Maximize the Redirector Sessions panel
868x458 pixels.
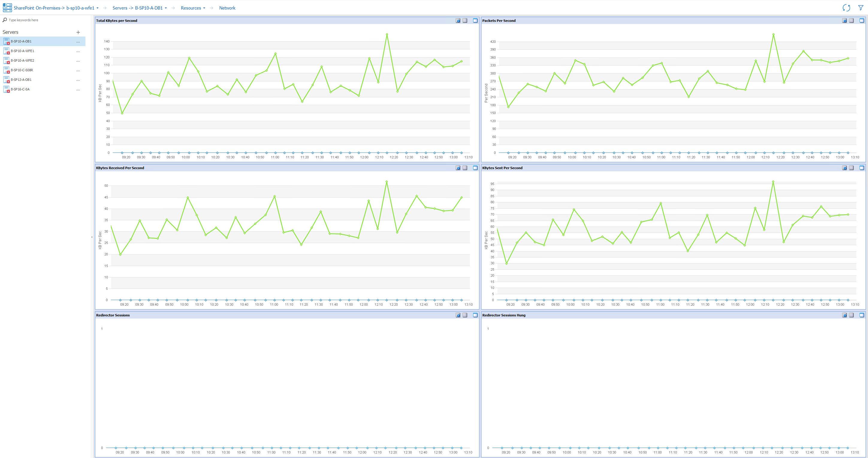[475, 315]
